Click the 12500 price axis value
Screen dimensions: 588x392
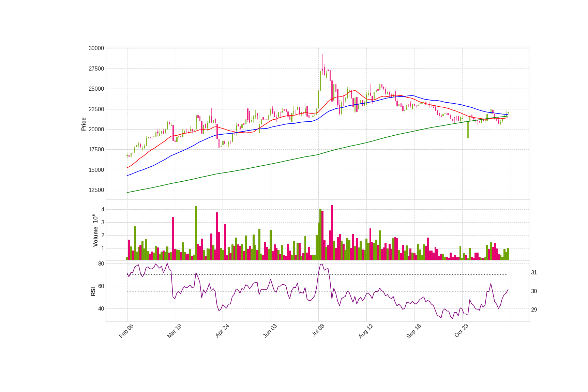pyautogui.click(x=96, y=190)
